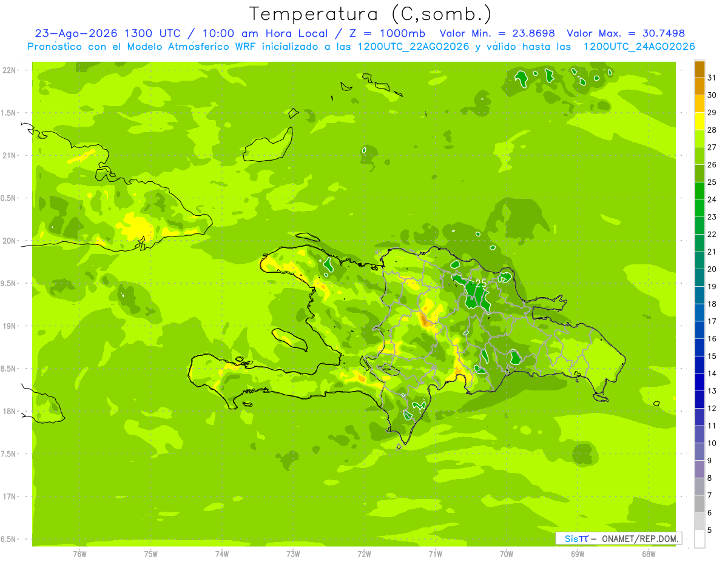Click the colorbar swatch between 7 and 8

699,487
